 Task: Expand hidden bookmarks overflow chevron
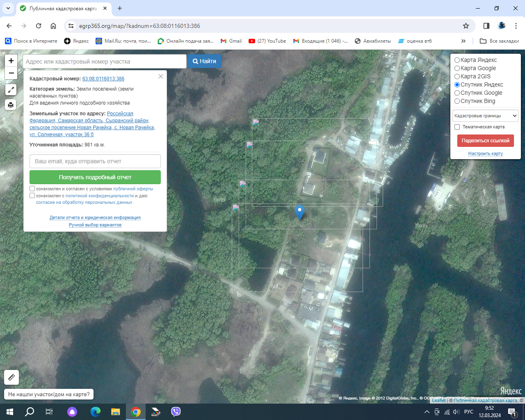[463, 41]
